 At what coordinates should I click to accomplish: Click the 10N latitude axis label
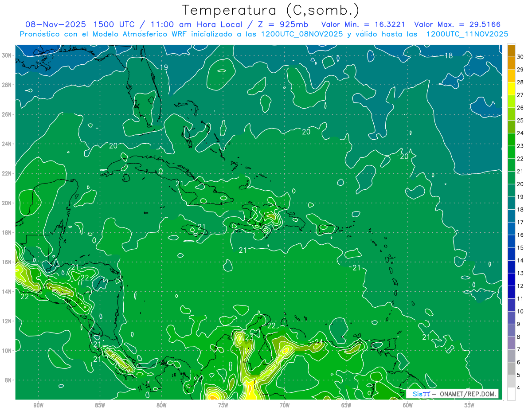pos(8,351)
